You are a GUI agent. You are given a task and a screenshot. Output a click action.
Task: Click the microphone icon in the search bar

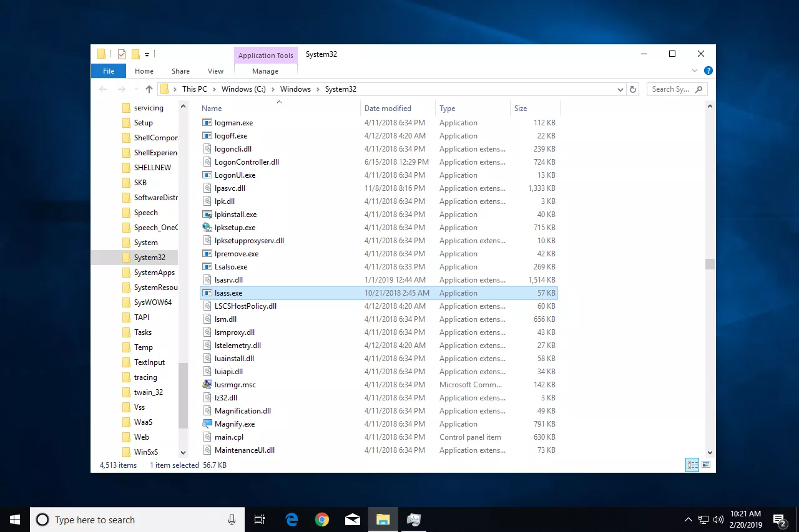click(232, 520)
